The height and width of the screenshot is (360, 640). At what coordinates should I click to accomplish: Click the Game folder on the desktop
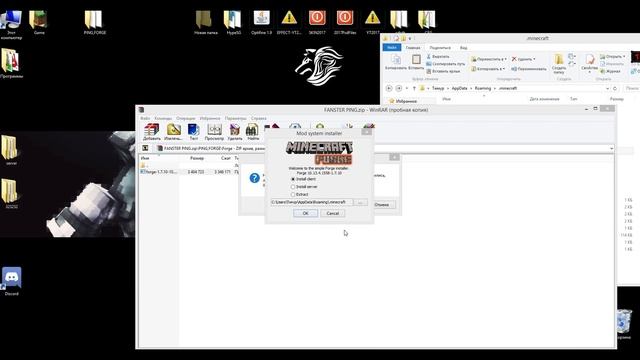pyautogui.click(x=39, y=23)
